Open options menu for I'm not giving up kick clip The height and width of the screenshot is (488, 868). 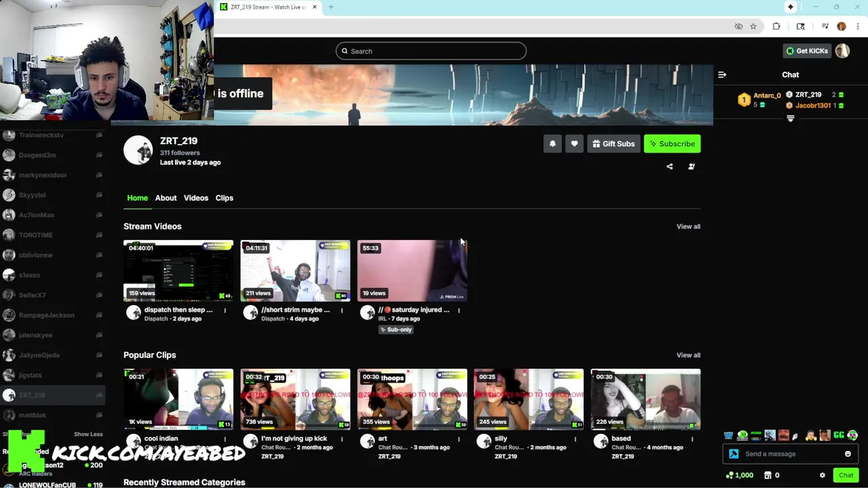point(342,439)
